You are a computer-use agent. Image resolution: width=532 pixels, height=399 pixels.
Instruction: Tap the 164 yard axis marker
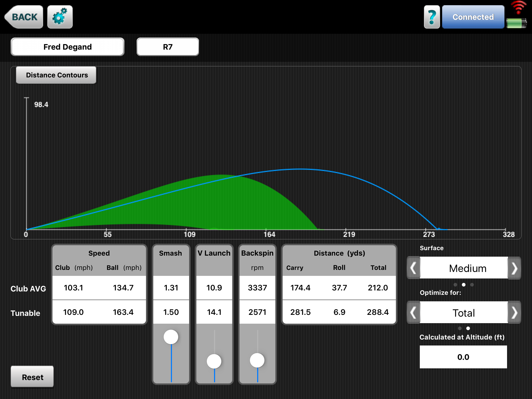pos(269,235)
